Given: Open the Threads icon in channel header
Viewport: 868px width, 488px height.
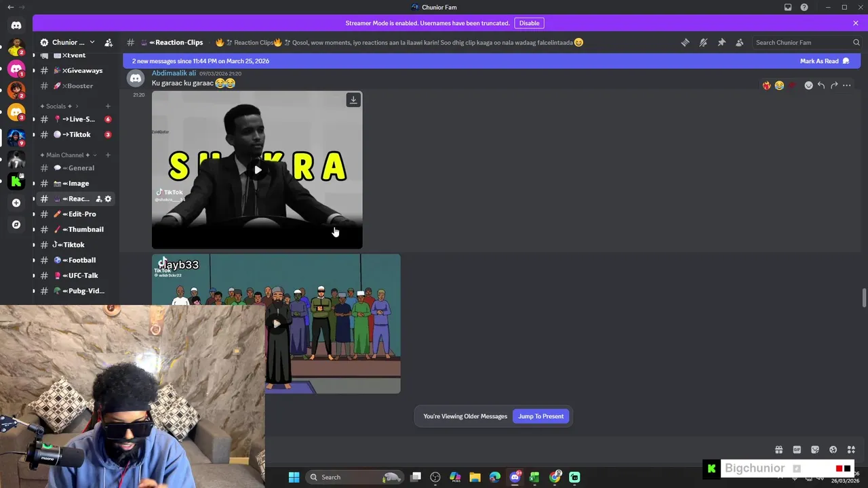Looking at the screenshot, I should click(685, 42).
